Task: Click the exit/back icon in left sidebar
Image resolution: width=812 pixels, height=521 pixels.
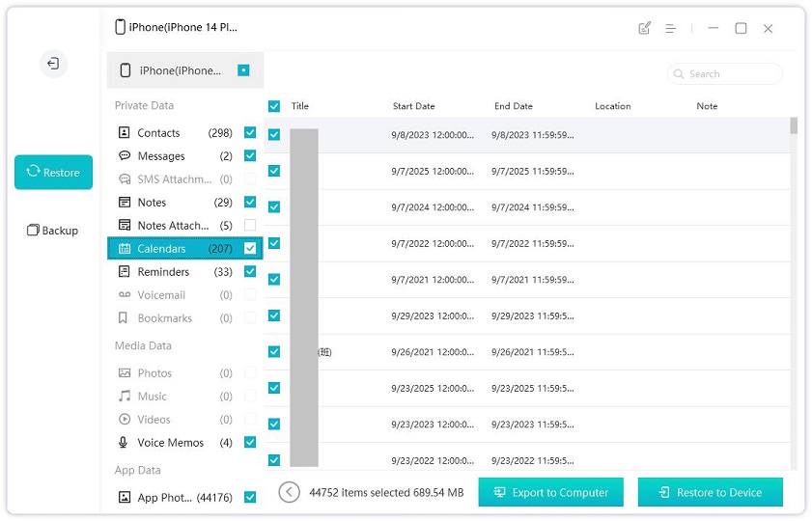Action: tap(53, 64)
